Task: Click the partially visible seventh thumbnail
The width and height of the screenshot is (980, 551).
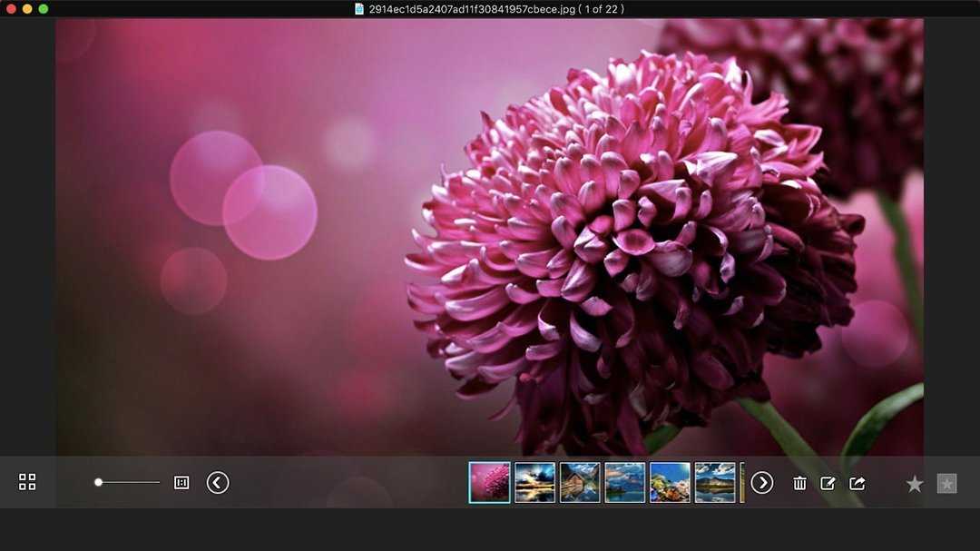Action: 742,482
